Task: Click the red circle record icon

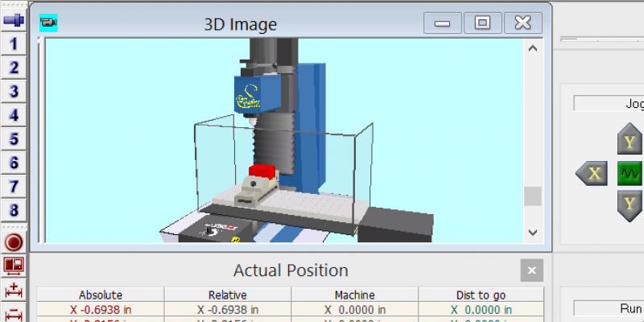Action: pyautogui.click(x=14, y=242)
